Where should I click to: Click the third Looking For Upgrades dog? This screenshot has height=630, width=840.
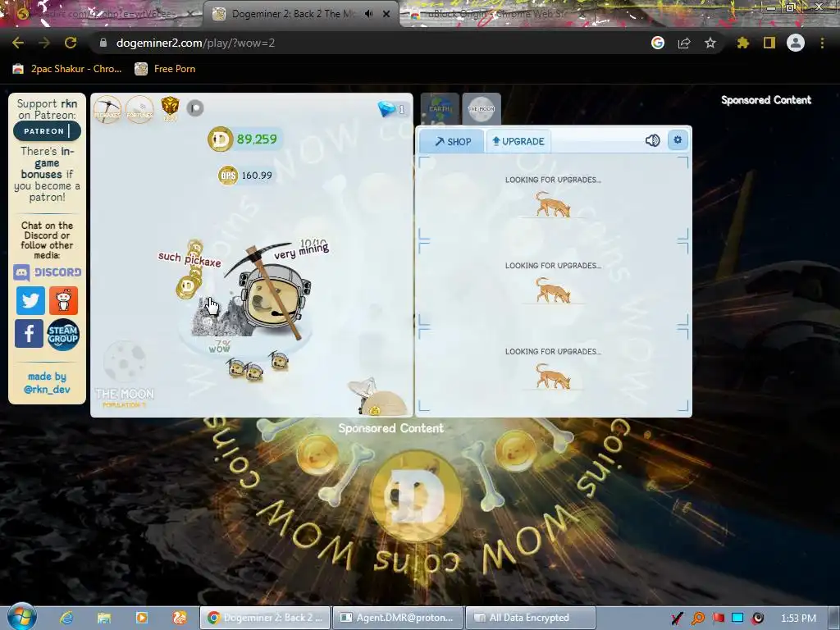(553, 376)
